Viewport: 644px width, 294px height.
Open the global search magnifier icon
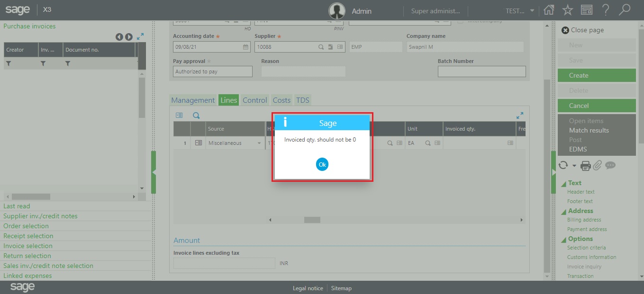pyautogui.click(x=625, y=9)
